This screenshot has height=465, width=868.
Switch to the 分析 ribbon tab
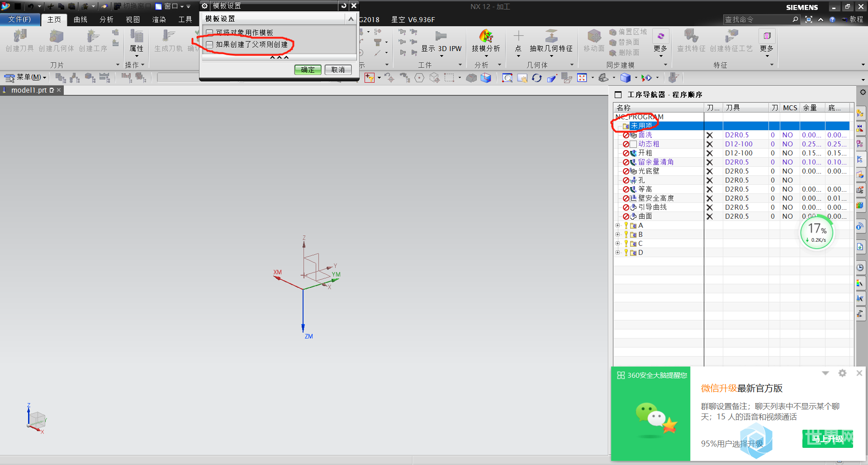tap(106, 19)
